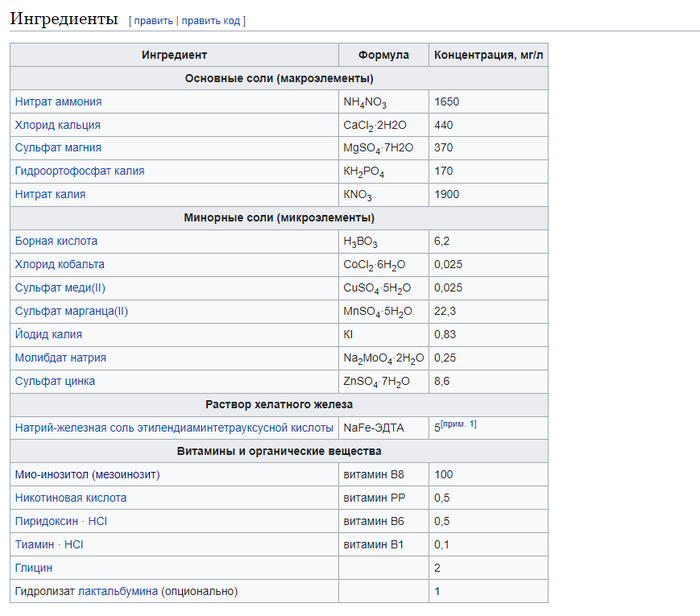This screenshot has height=616, width=700.
Task: Click the concentration value 170
Action: (443, 171)
